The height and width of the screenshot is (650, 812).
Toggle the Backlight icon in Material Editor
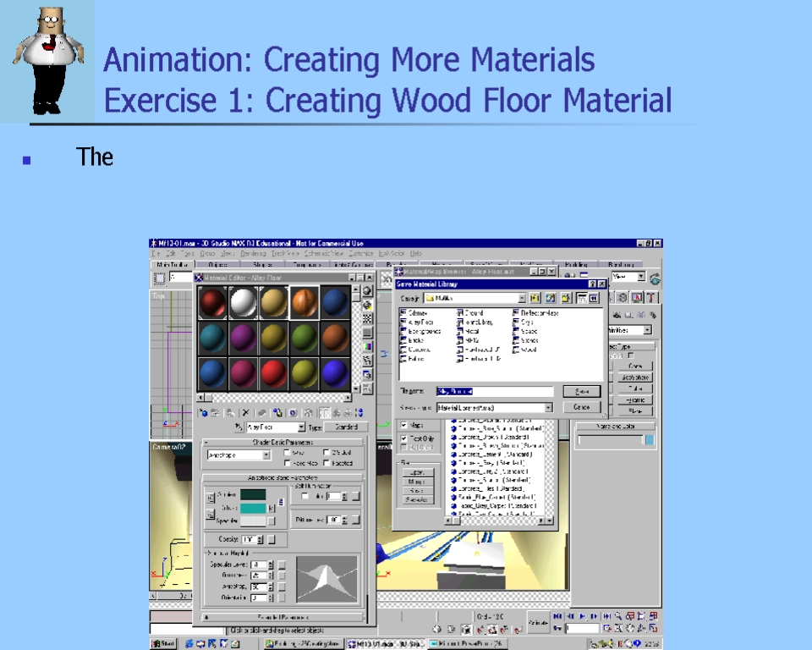point(367,305)
